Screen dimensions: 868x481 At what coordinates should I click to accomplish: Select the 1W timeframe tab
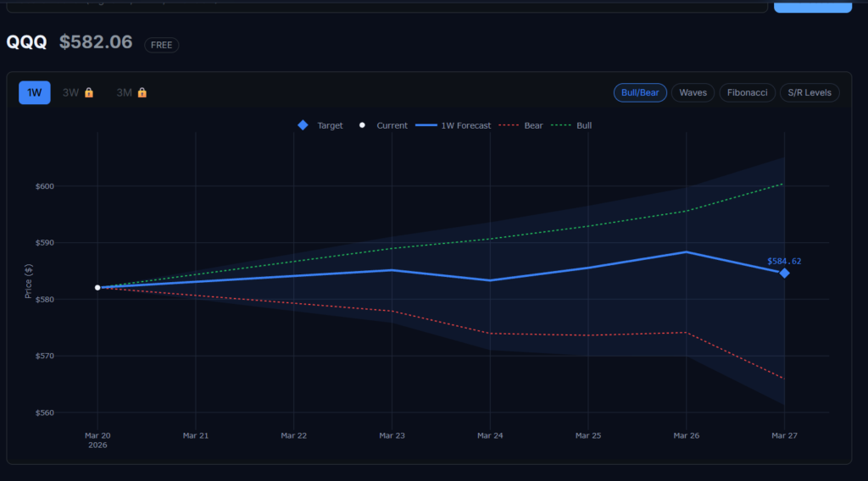pyautogui.click(x=34, y=92)
